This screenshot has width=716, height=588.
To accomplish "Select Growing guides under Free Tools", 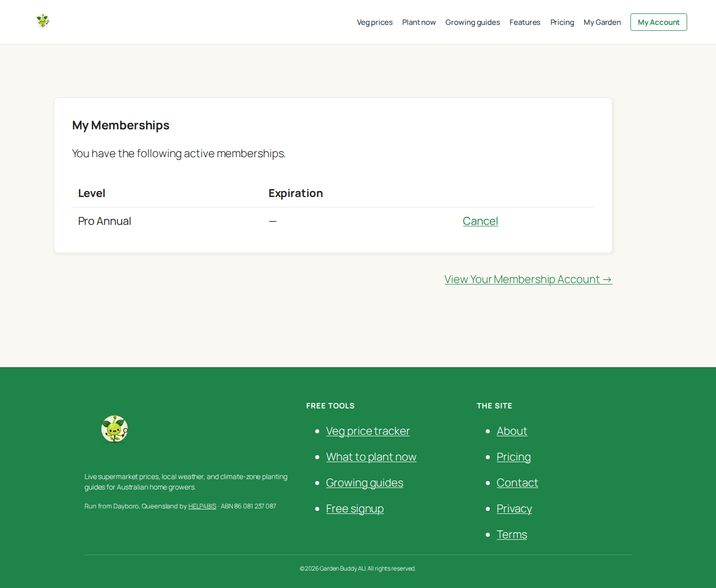I will click(x=364, y=483).
